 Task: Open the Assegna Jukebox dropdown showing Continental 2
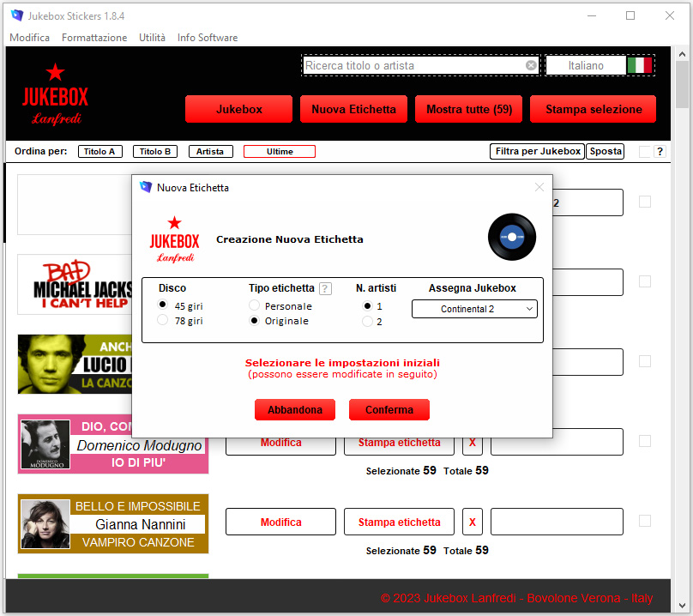(474, 309)
